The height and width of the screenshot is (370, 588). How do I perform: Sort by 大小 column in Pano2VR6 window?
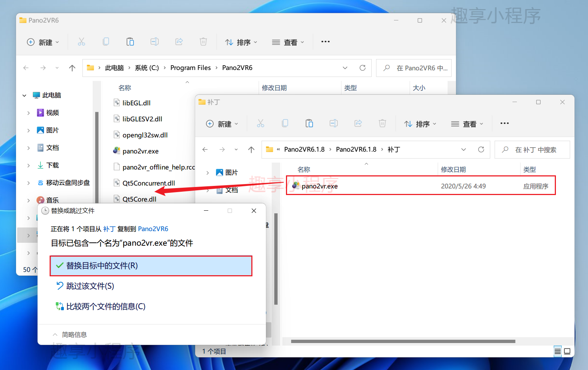[419, 88]
